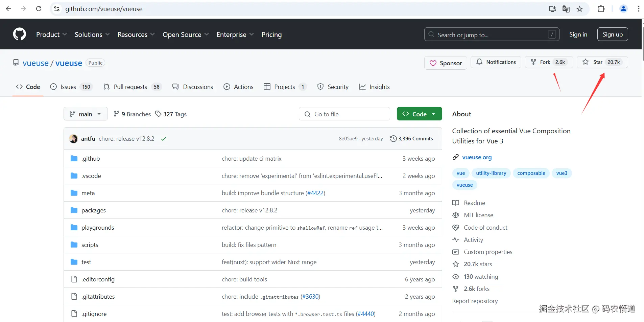
Task: Click the Sponsor button
Action: [x=446, y=63]
